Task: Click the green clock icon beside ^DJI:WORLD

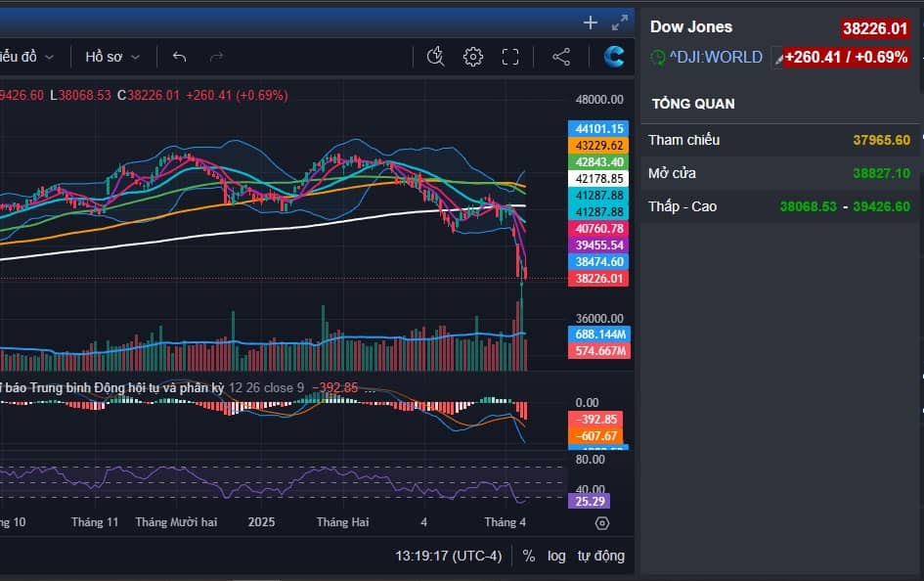Action: click(x=658, y=58)
